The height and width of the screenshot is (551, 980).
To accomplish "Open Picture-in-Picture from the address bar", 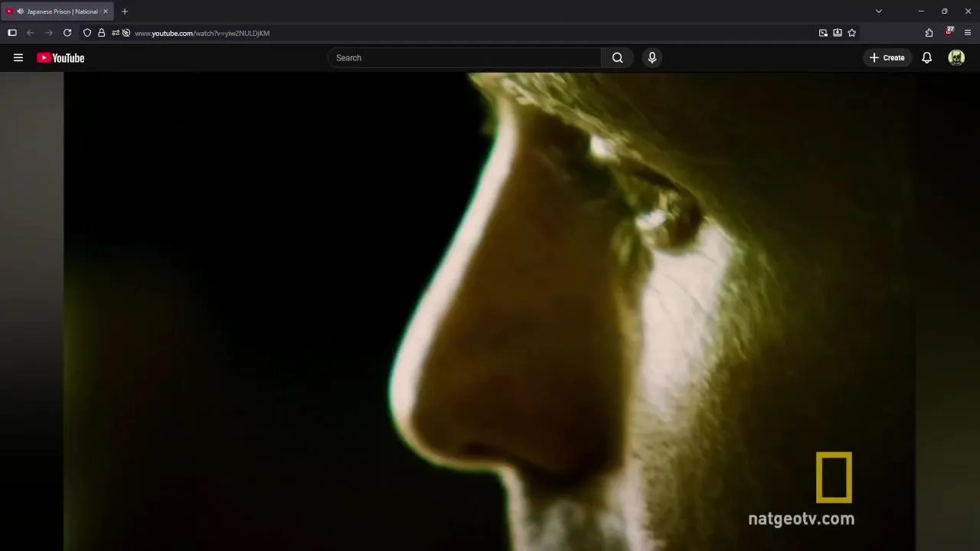I will (x=823, y=33).
